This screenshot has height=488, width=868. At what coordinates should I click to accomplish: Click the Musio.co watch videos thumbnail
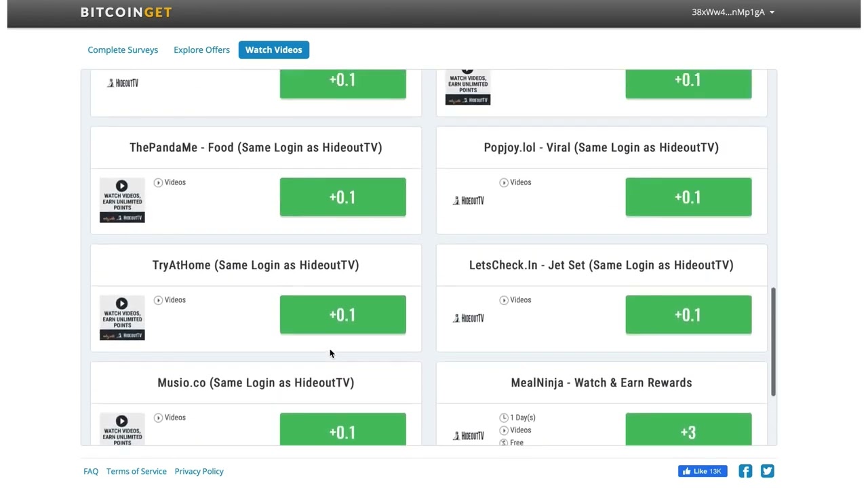click(x=122, y=430)
